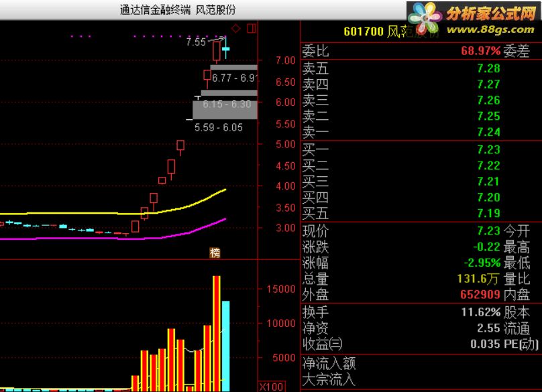Select the 卖一 price 7.24

click(x=489, y=132)
